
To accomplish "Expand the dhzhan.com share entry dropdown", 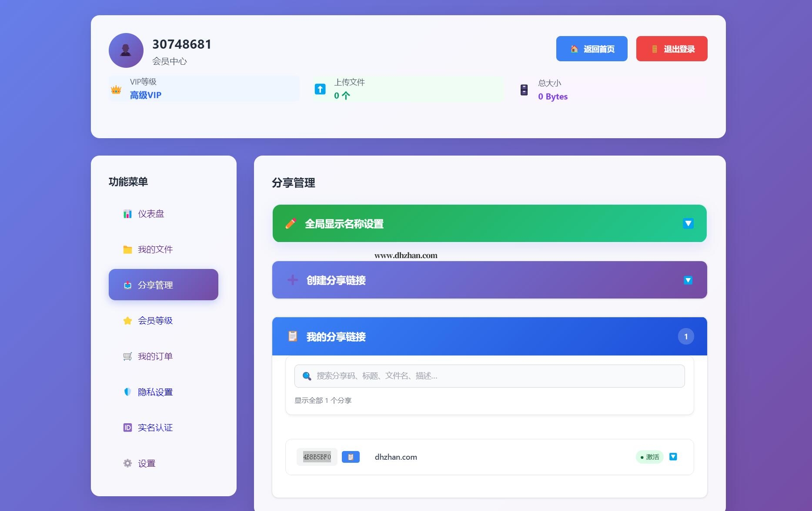I will pos(673,457).
